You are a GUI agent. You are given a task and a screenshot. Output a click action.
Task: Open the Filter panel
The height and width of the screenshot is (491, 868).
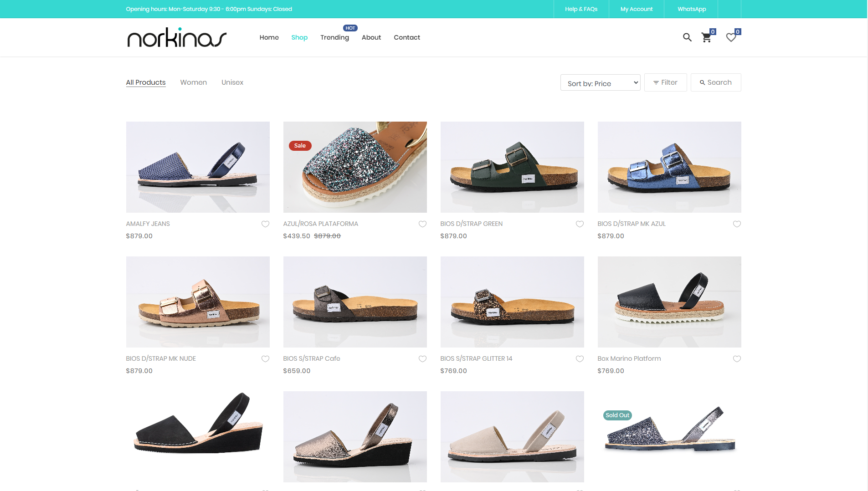pos(665,82)
